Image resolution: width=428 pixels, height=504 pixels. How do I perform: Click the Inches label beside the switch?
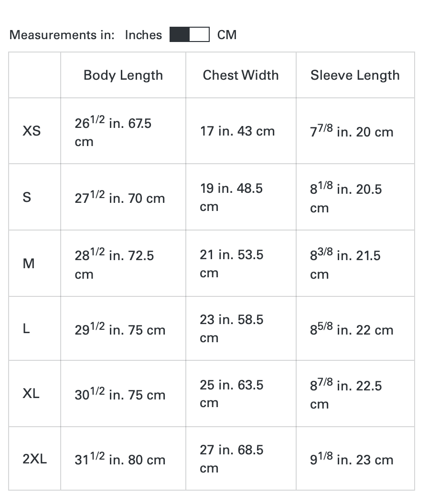point(143,35)
